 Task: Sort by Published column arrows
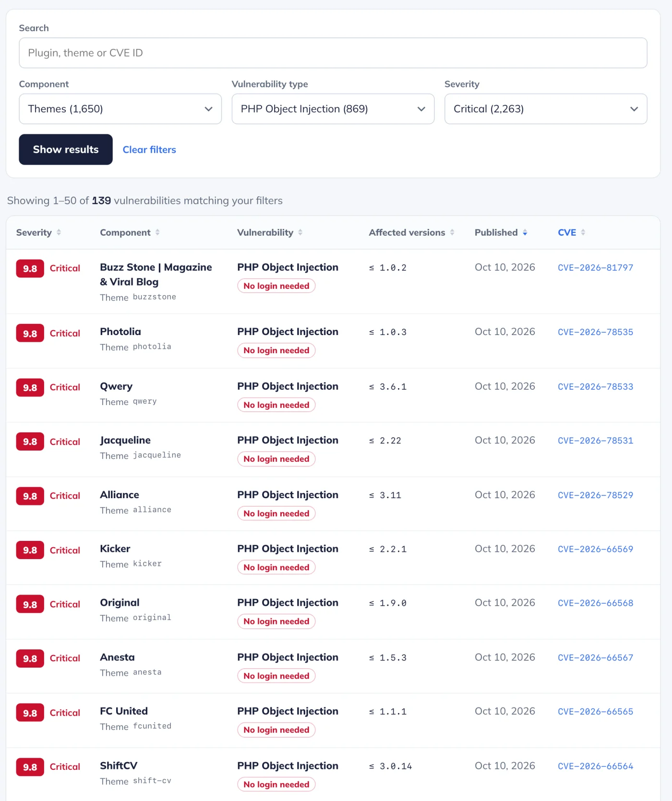click(x=525, y=232)
